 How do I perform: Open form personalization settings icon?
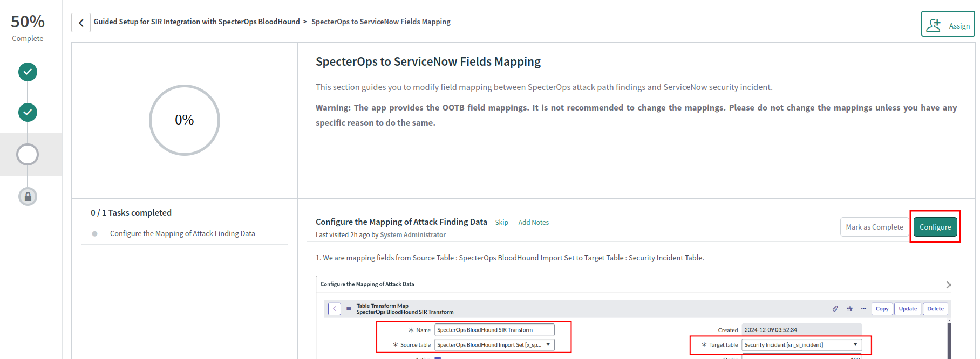pos(849,308)
